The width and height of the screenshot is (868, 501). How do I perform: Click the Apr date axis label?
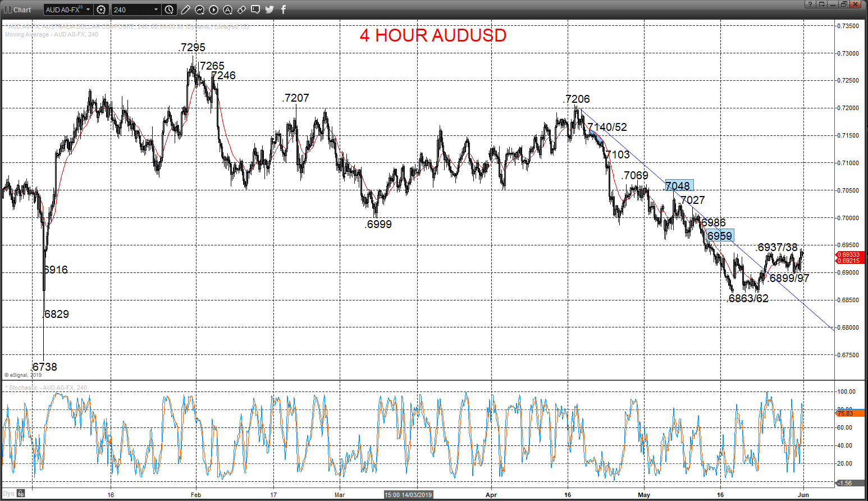(491, 495)
